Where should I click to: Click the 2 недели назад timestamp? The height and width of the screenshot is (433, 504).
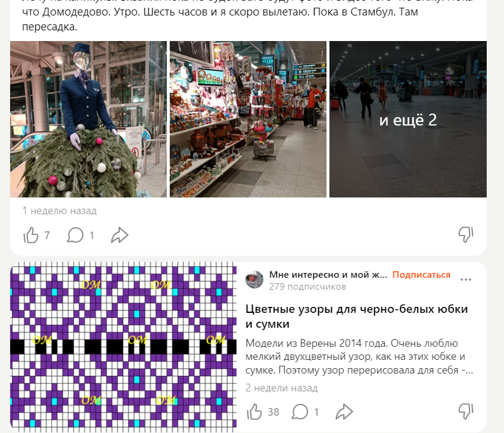point(281,388)
